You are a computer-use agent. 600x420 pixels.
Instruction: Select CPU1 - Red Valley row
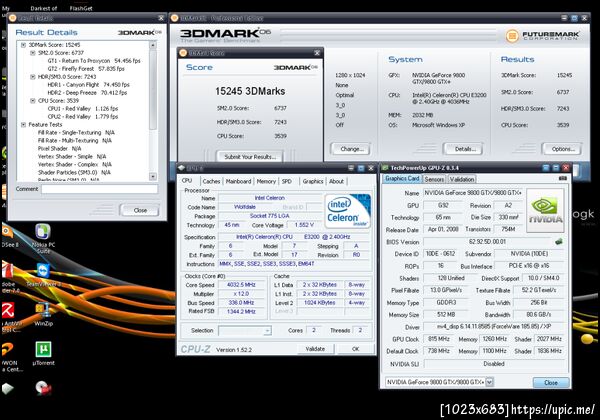pos(83,109)
